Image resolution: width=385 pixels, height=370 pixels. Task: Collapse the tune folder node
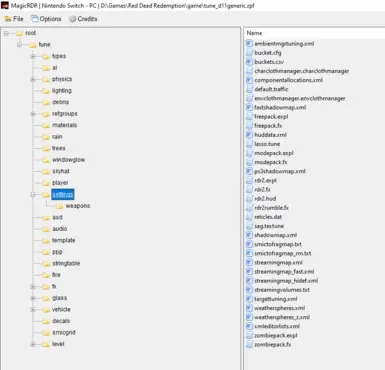click(20, 45)
